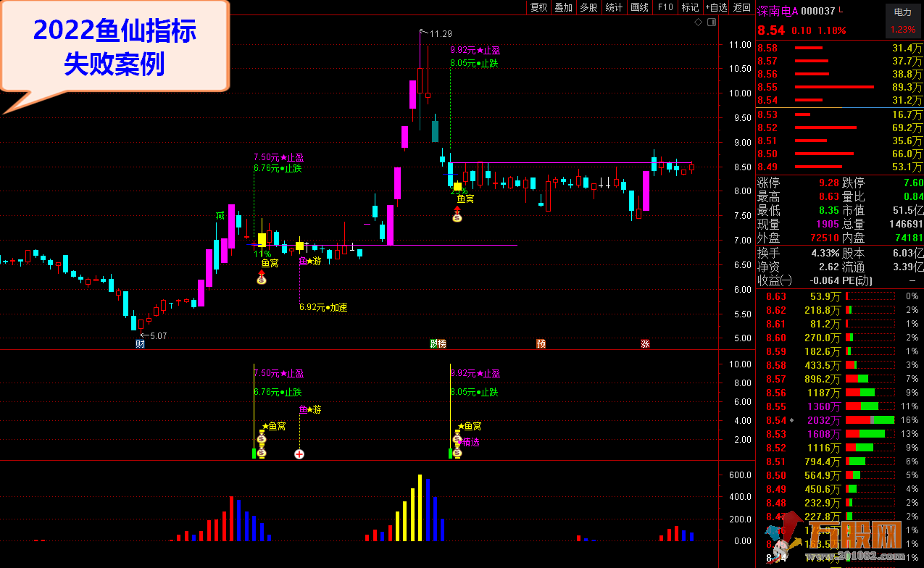Select the 多股 multi-stock view
924x568 pixels.
point(588,7)
